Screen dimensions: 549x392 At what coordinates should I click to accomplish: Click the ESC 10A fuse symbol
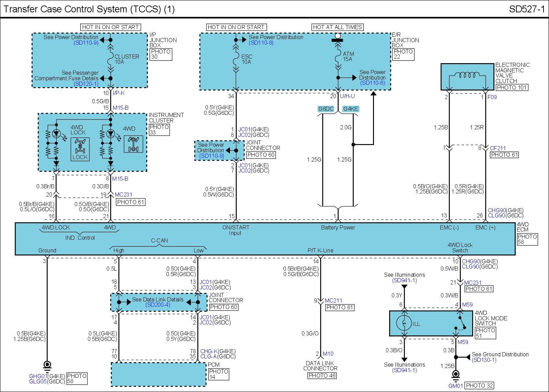pyautogui.click(x=236, y=59)
